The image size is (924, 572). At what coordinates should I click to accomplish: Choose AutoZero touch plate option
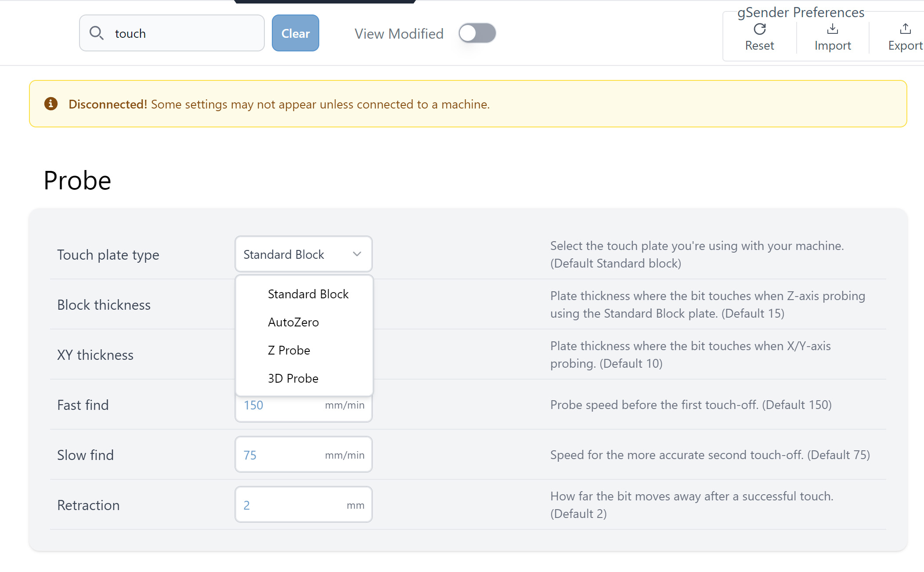(293, 322)
